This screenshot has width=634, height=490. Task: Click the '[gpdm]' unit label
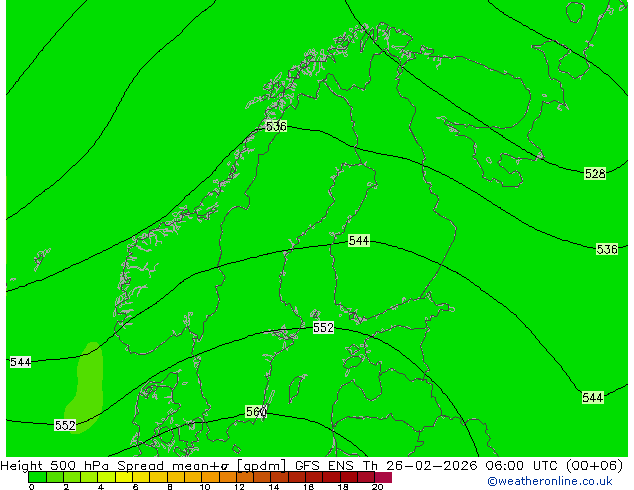[x=261, y=466]
